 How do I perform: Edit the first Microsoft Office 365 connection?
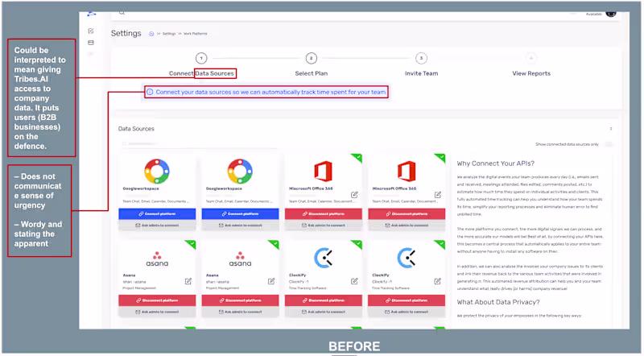(x=354, y=195)
